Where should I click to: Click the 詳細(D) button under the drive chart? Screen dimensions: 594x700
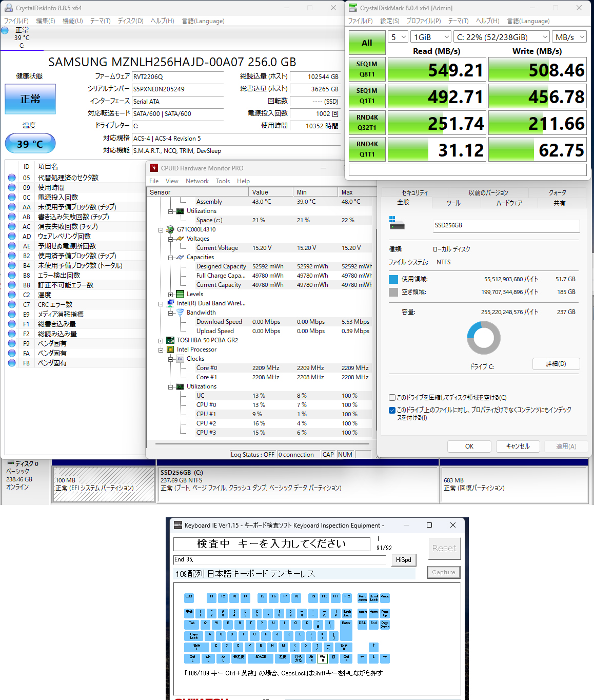click(x=556, y=364)
